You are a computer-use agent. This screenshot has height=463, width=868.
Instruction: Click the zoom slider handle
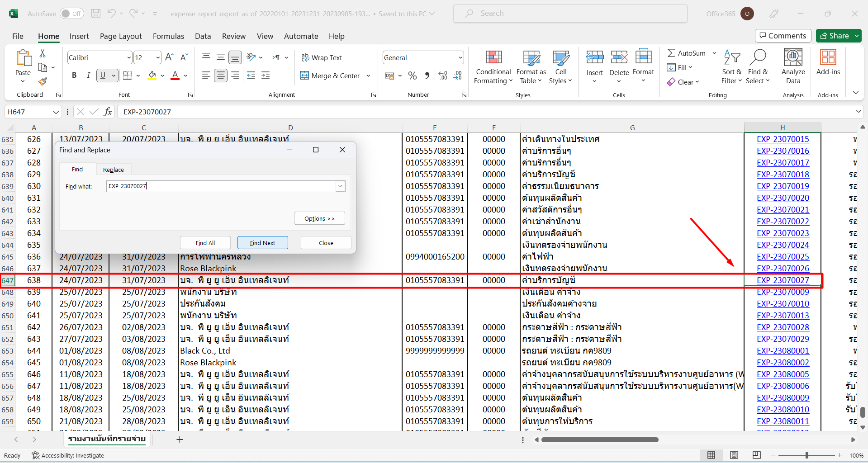(806, 455)
